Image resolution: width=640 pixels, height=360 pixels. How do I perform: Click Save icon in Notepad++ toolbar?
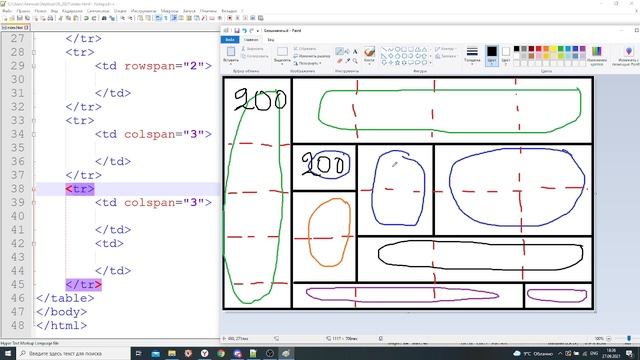(20, 18)
